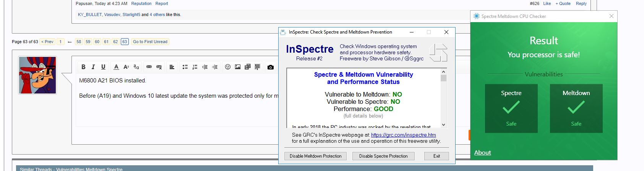Click InSpectre scrollbar thumb
The image size is (644, 171).
coord(443,78)
